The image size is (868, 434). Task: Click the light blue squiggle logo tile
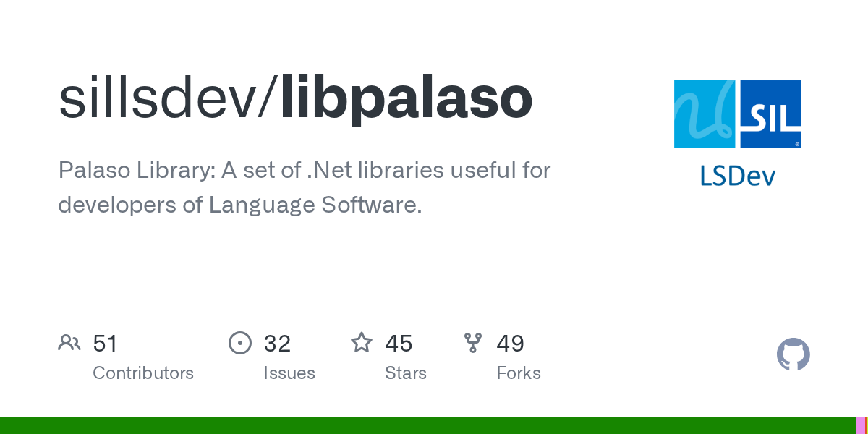pyautogui.click(x=705, y=114)
